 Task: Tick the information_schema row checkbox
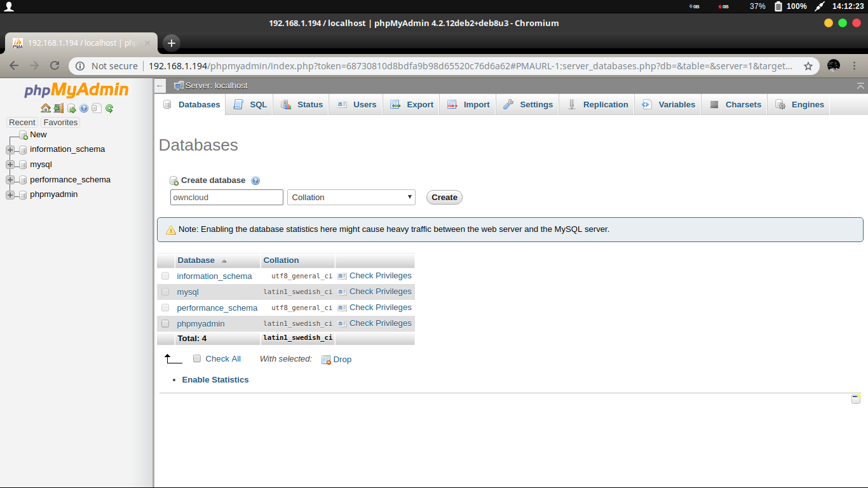(x=165, y=276)
